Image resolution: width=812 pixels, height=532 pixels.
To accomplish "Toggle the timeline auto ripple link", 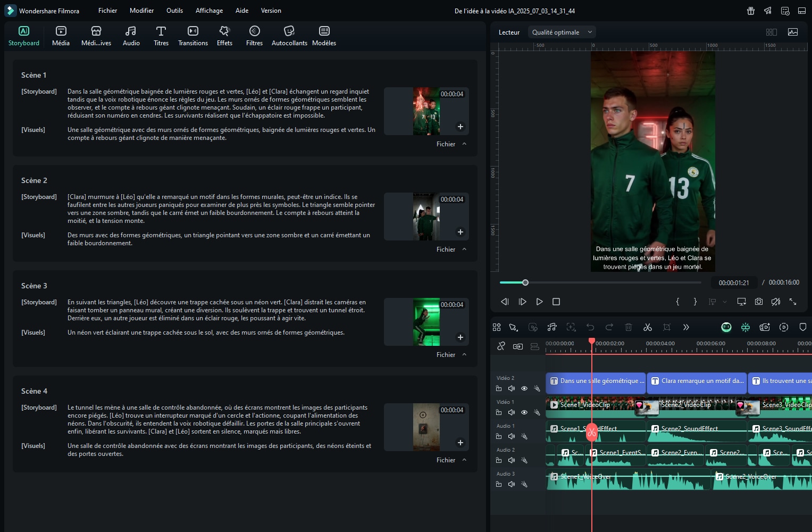I will (x=517, y=346).
